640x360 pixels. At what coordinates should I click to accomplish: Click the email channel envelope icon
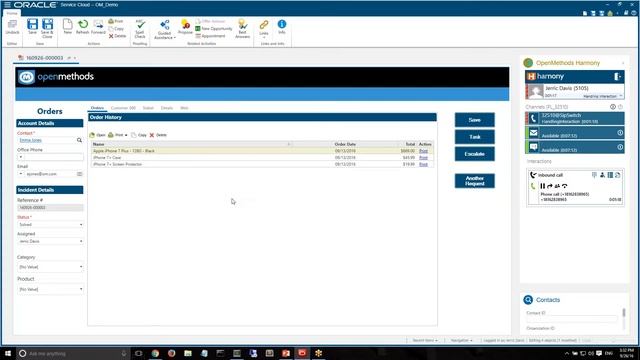(533, 133)
